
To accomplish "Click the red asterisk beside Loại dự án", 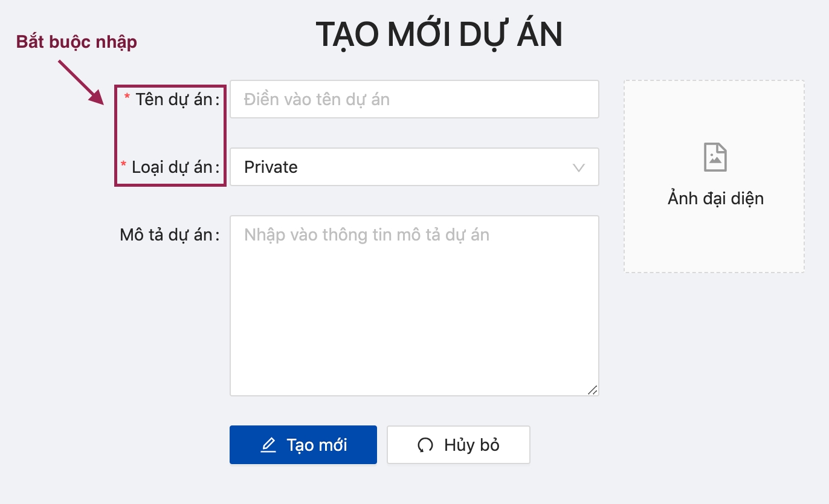I will click(124, 166).
